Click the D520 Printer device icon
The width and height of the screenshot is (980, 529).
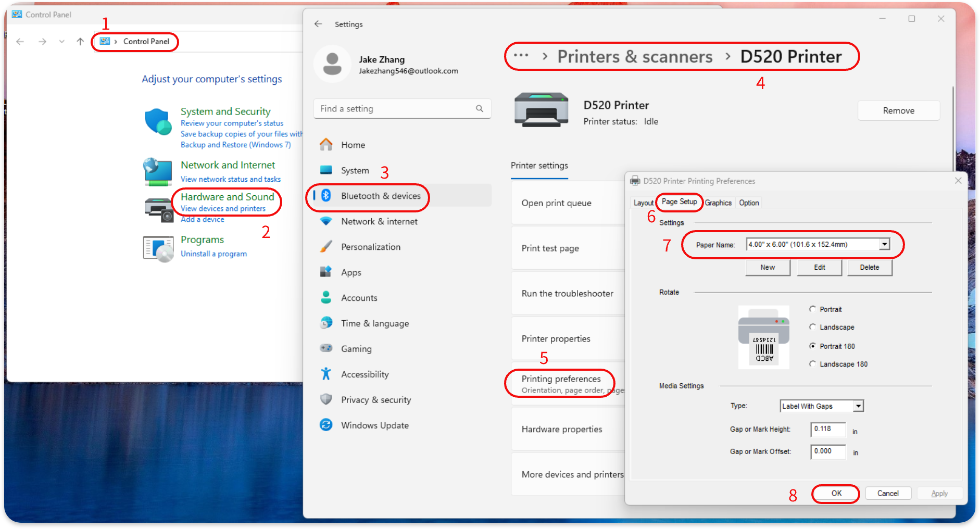point(542,110)
